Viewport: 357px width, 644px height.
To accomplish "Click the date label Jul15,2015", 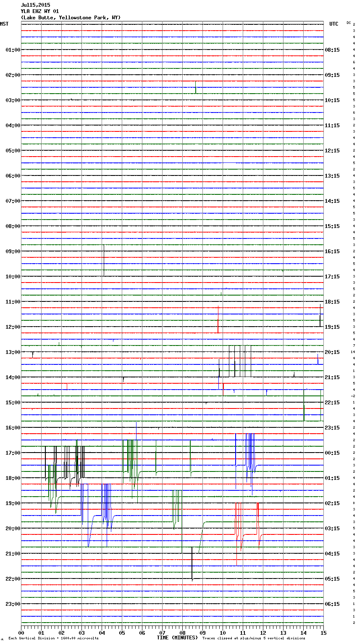I will (35, 5).
